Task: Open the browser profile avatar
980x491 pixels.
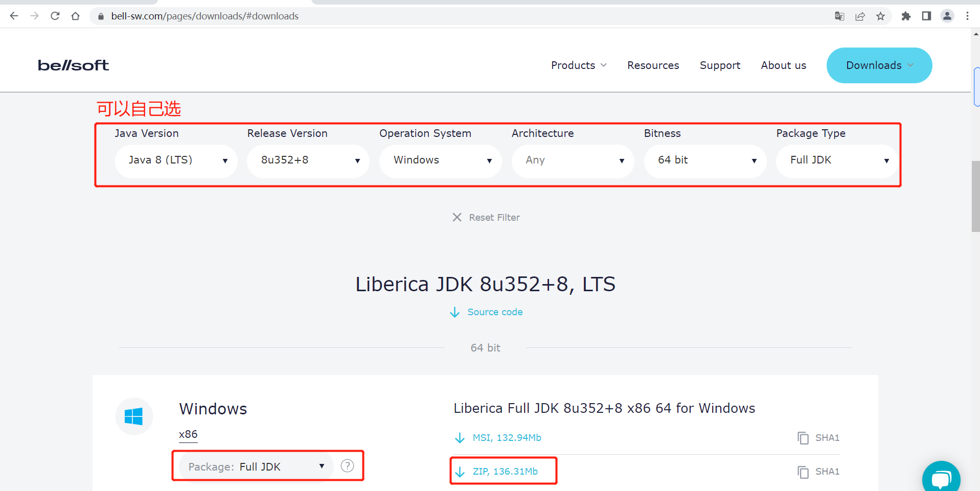Action: (x=947, y=16)
